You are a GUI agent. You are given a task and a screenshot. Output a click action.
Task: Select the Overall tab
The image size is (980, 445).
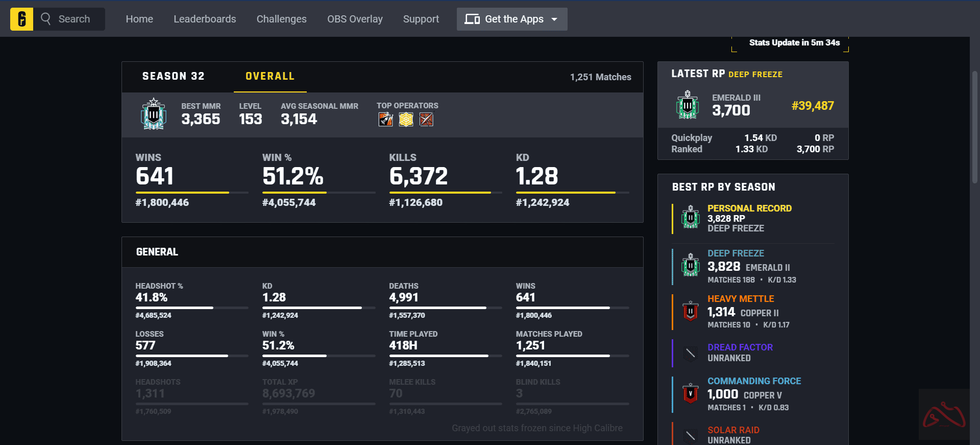click(270, 76)
